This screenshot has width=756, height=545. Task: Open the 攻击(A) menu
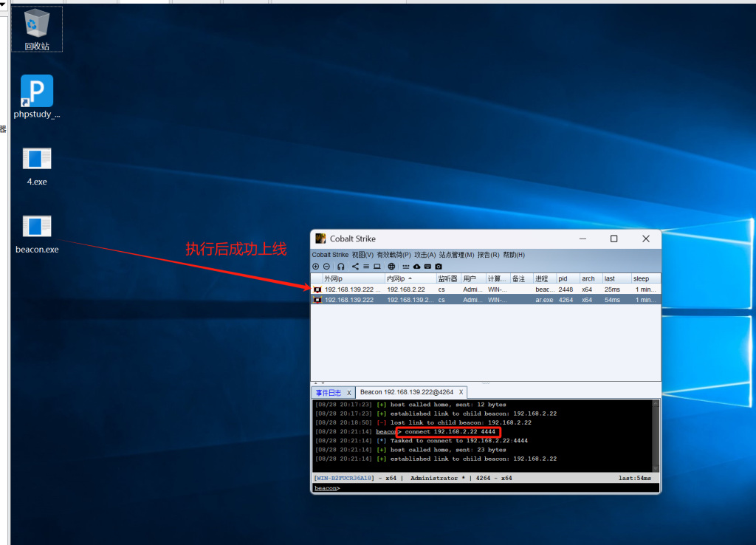point(425,255)
